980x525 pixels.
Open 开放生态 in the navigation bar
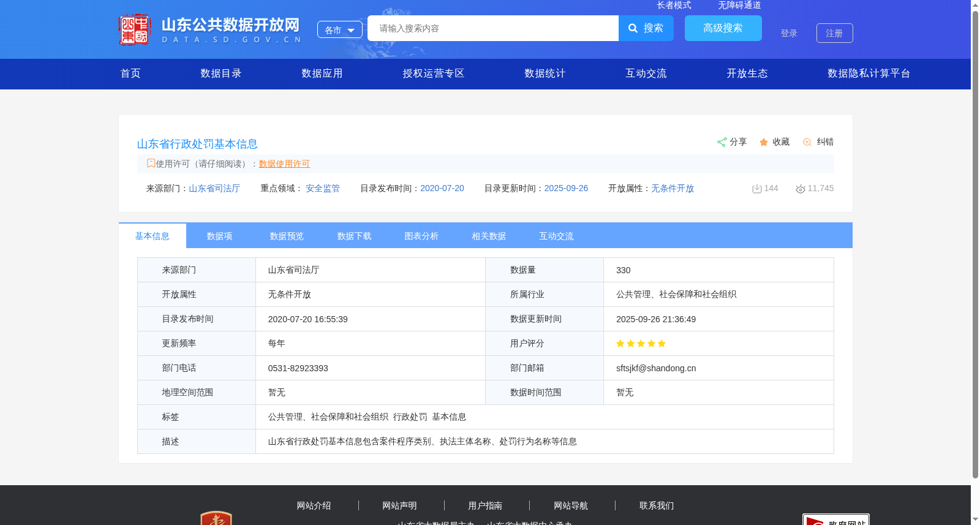pos(747,74)
